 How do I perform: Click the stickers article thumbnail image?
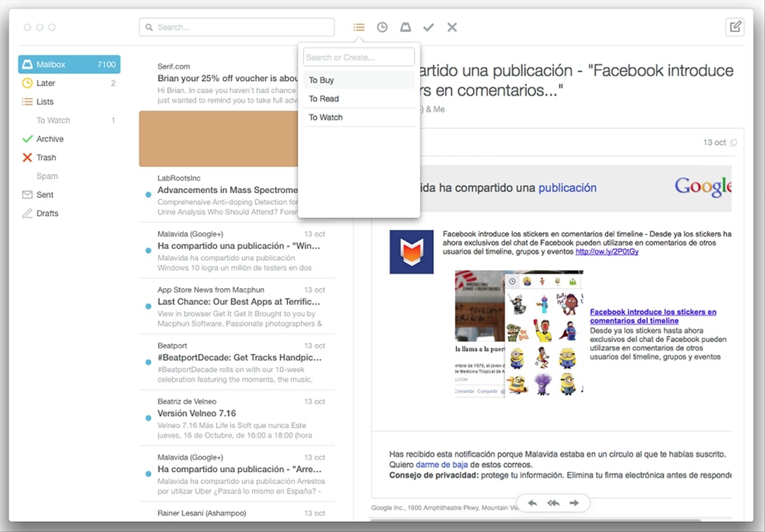[519, 333]
